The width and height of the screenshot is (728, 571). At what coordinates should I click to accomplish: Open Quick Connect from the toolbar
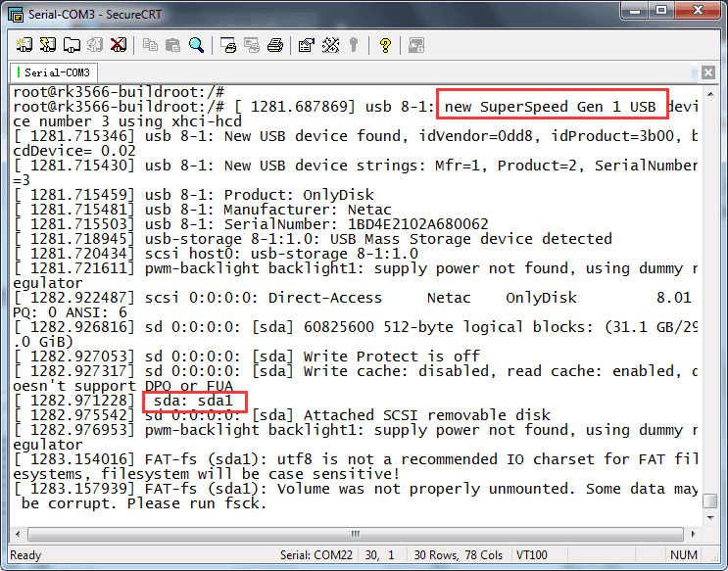48,45
